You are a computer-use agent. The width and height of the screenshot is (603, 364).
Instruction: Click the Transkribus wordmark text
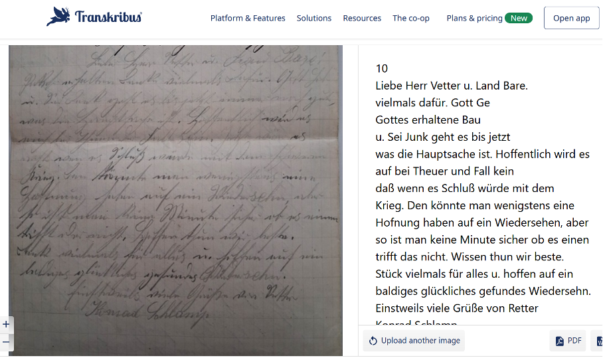(x=108, y=17)
